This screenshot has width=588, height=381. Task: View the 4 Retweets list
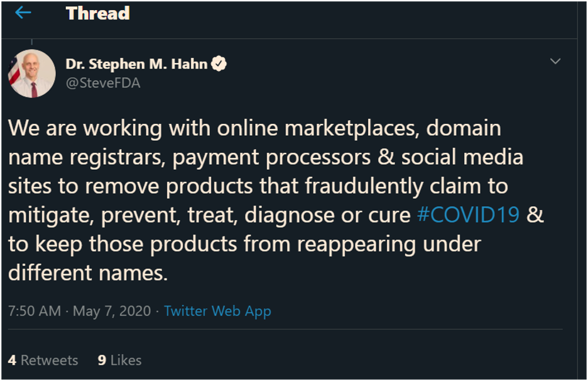pyautogui.click(x=43, y=360)
